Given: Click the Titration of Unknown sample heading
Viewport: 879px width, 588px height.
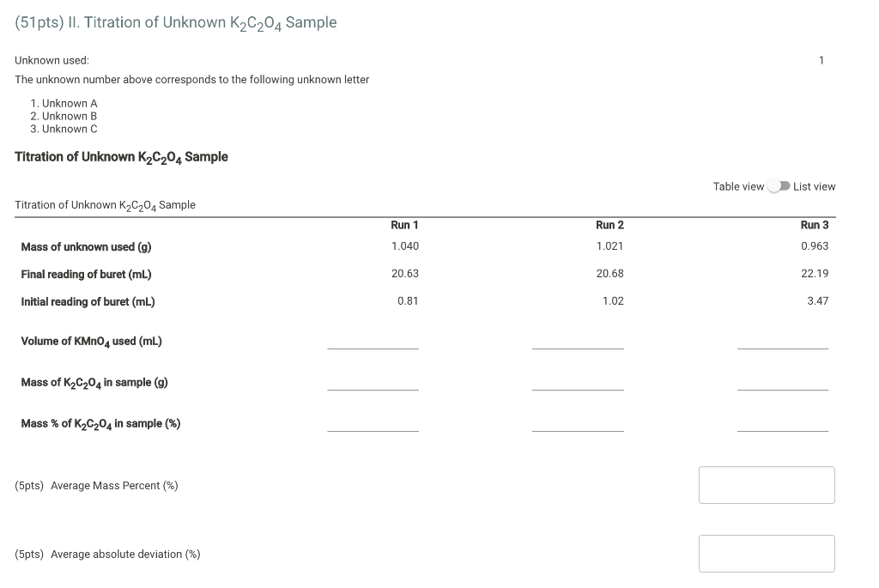Looking at the screenshot, I should [121, 157].
